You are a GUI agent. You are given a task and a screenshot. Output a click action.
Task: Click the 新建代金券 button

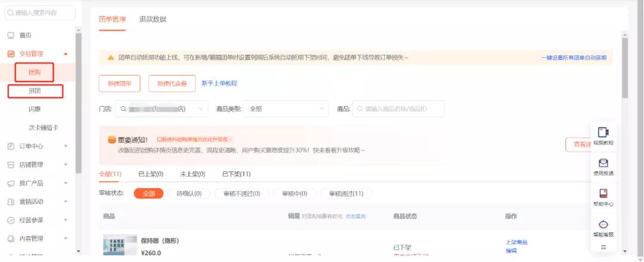[x=172, y=83]
